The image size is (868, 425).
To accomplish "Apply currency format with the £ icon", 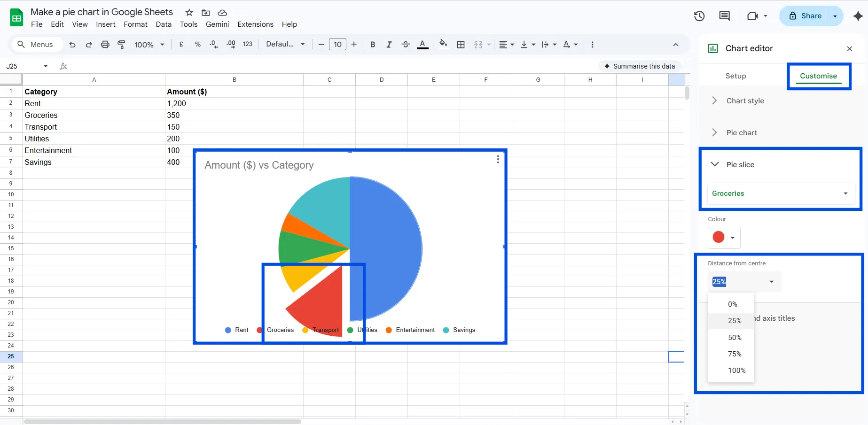I will tap(181, 44).
